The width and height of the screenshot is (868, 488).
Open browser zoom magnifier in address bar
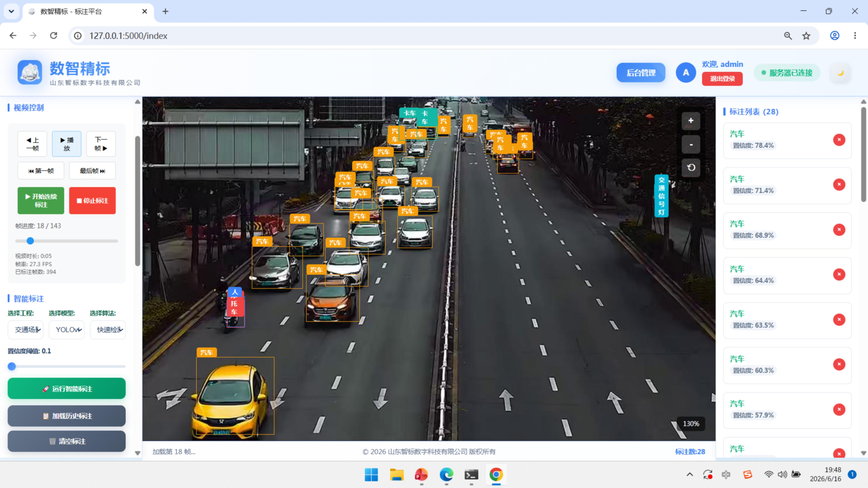point(788,36)
